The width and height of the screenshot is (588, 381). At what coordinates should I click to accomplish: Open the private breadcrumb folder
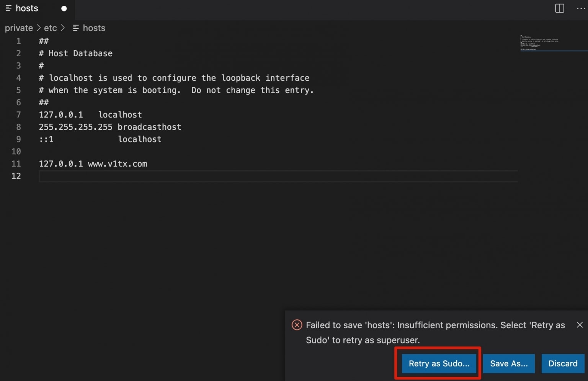tap(19, 28)
